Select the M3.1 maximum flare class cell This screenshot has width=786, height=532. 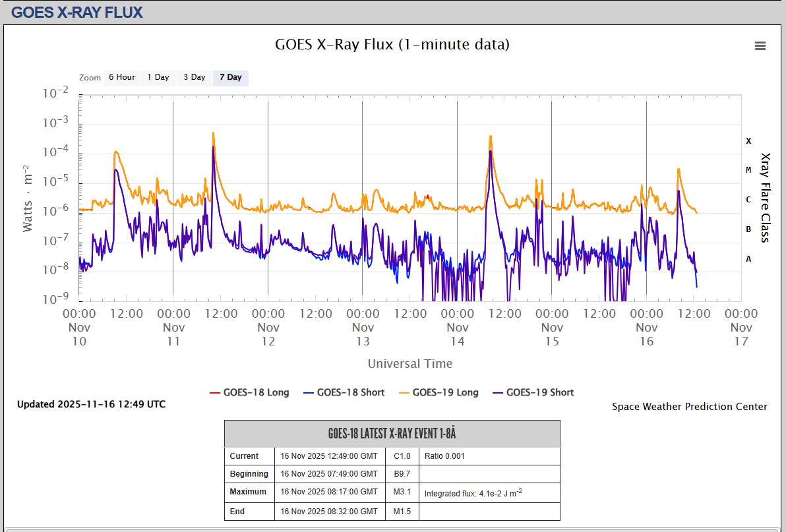point(402,492)
